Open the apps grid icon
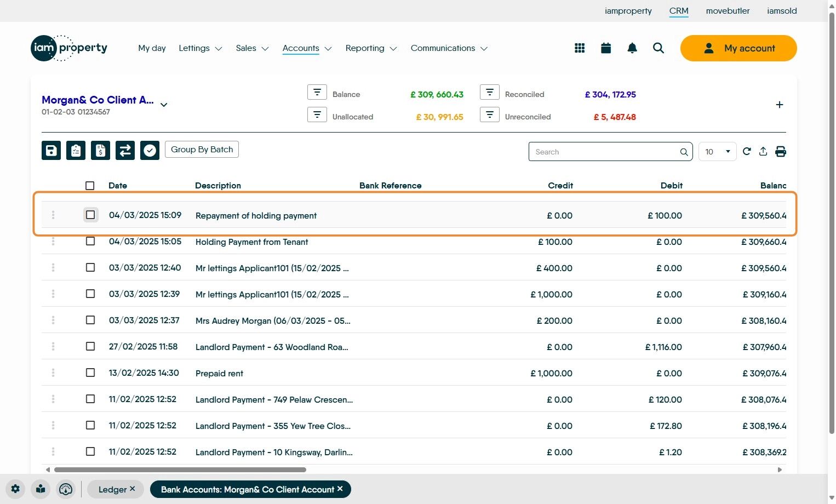The height and width of the screenshot is (504, 836). tap(580, 48)
